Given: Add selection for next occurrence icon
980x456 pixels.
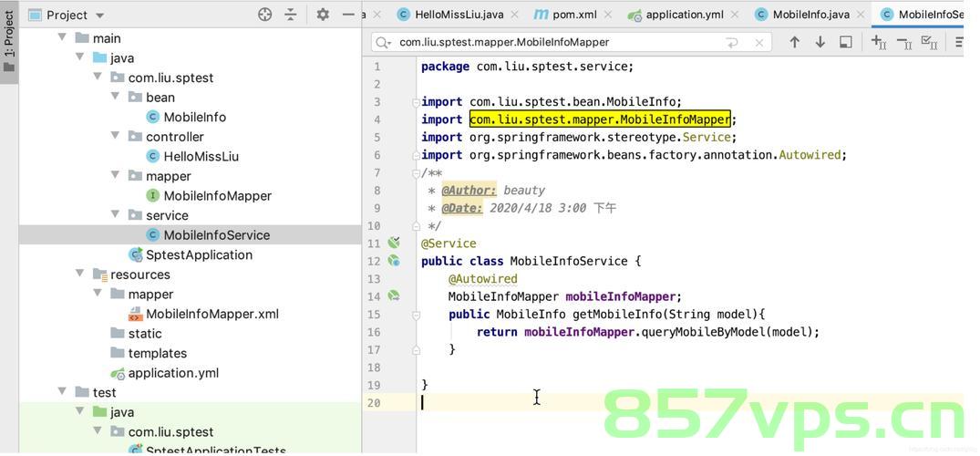Looking at the screenshot, I should [879, 42].
